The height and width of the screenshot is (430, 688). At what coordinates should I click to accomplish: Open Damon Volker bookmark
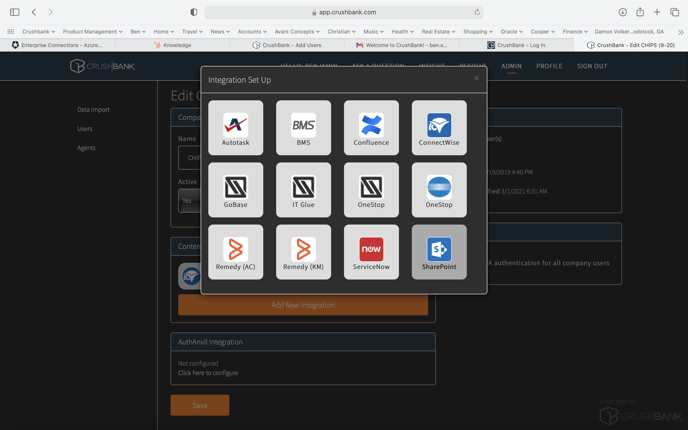coord(629,32)
